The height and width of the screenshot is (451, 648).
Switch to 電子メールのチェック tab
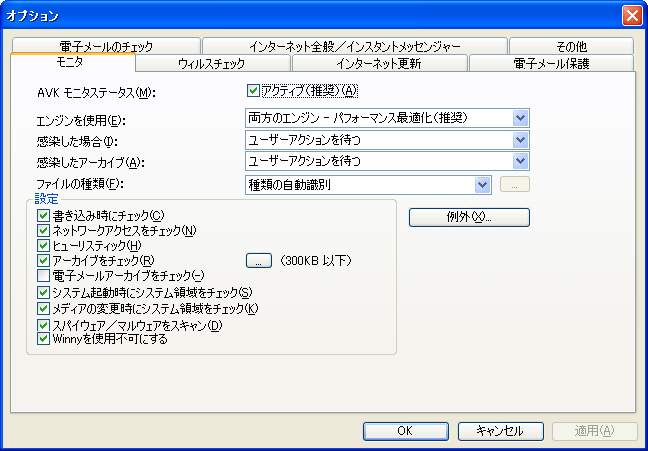point(106,46)
